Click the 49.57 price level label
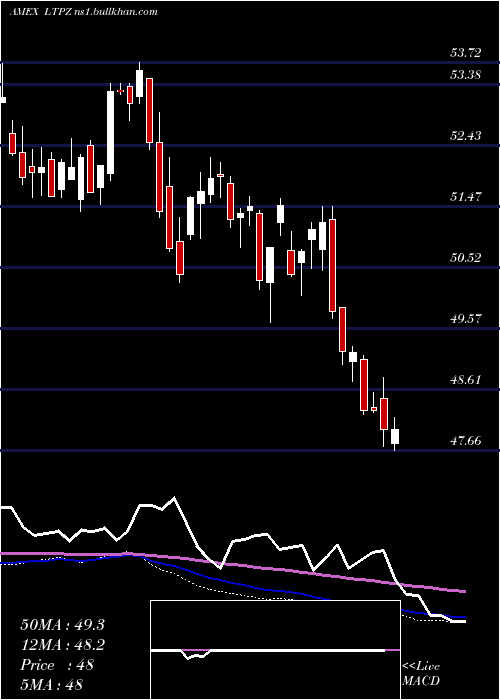This screenshot has width=500, height=700. click(466, 319)
